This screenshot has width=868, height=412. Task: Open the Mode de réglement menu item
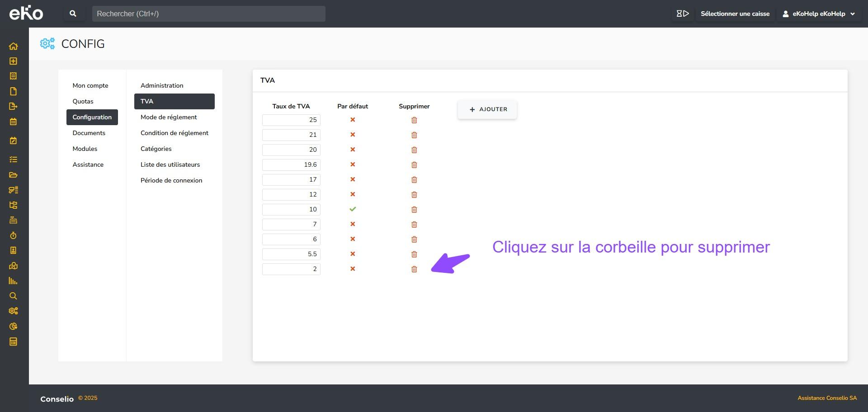pyautogui.click(x=169, y=117)
